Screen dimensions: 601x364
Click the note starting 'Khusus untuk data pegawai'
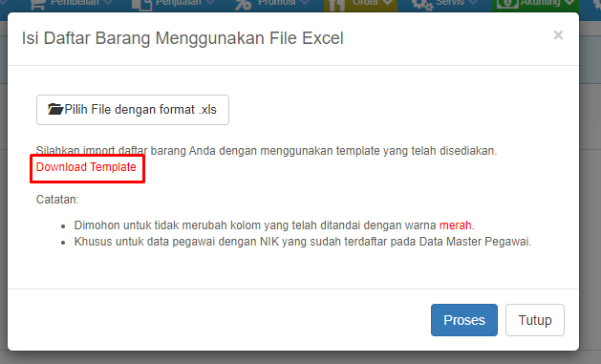click(303, 242)
